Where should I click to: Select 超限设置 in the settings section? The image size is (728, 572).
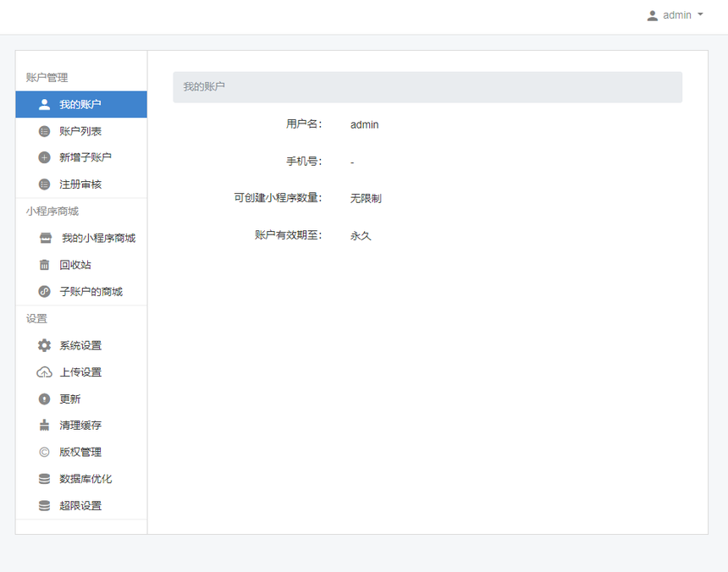(80, 506)
